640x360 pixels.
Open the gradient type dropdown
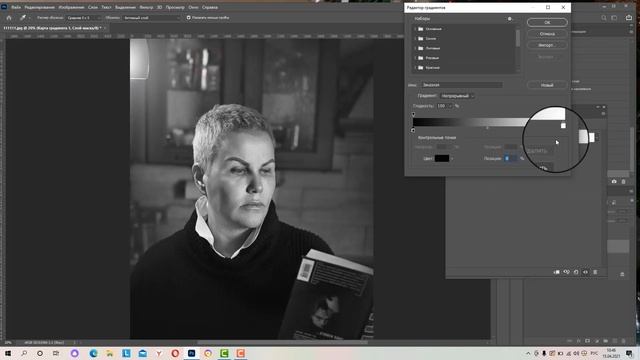tap(457, 96)
